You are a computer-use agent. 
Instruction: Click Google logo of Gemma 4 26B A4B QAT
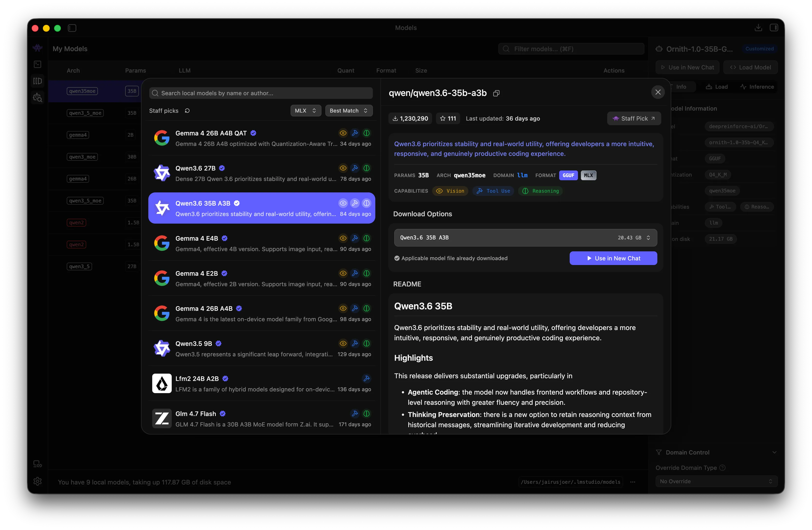162,138
